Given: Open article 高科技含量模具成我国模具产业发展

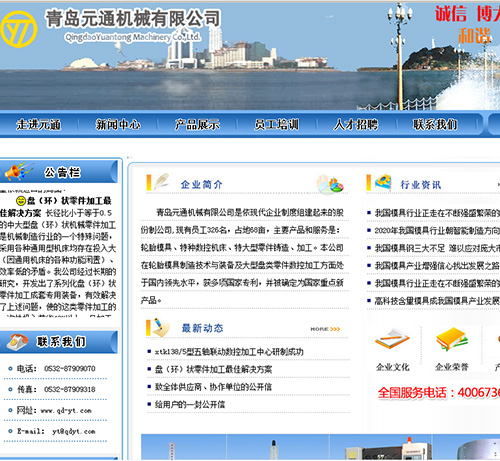Looking at the screenshot, I should 437,301.
